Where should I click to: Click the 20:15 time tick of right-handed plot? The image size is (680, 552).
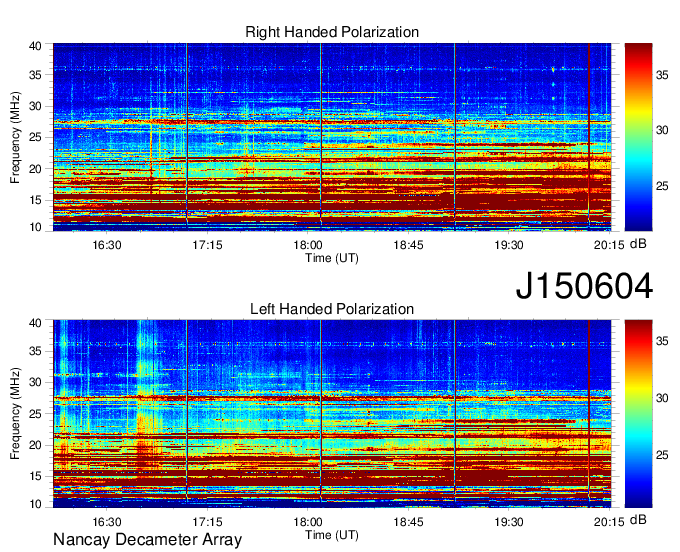click(609, 245)
